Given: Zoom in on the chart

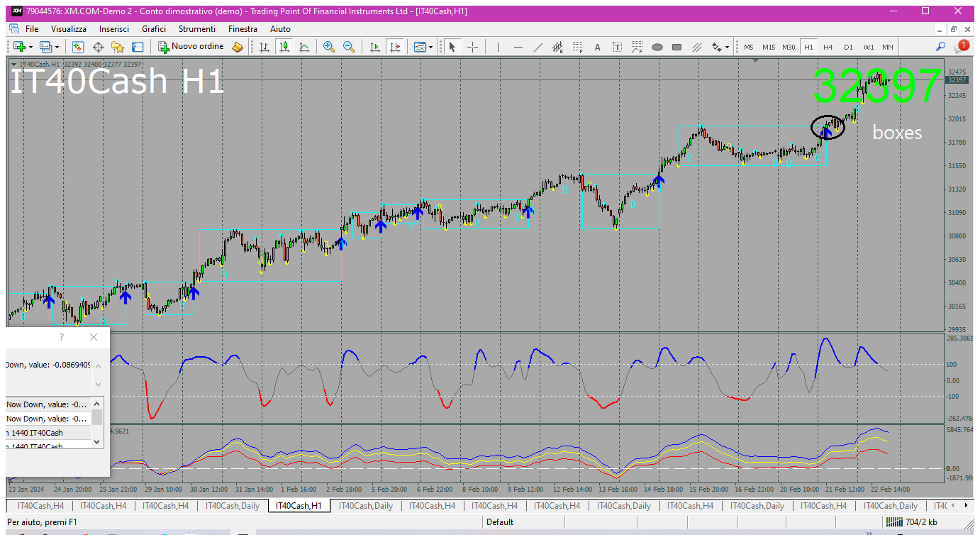Looking at the screenshot, I should point(328,47).
